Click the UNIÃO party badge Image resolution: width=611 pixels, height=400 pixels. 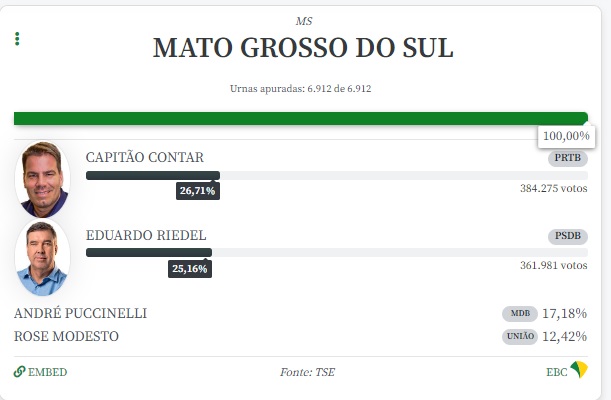pos(520,337)
